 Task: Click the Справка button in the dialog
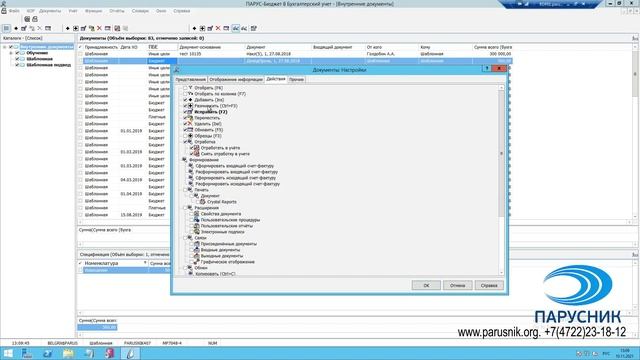489,285
